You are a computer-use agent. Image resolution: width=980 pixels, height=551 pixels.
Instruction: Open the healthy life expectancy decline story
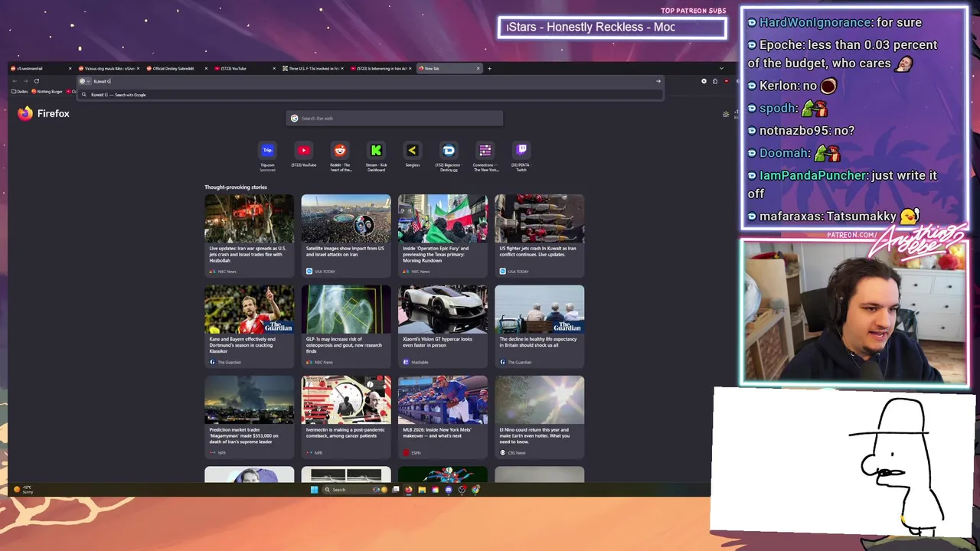tap(540, 326)
